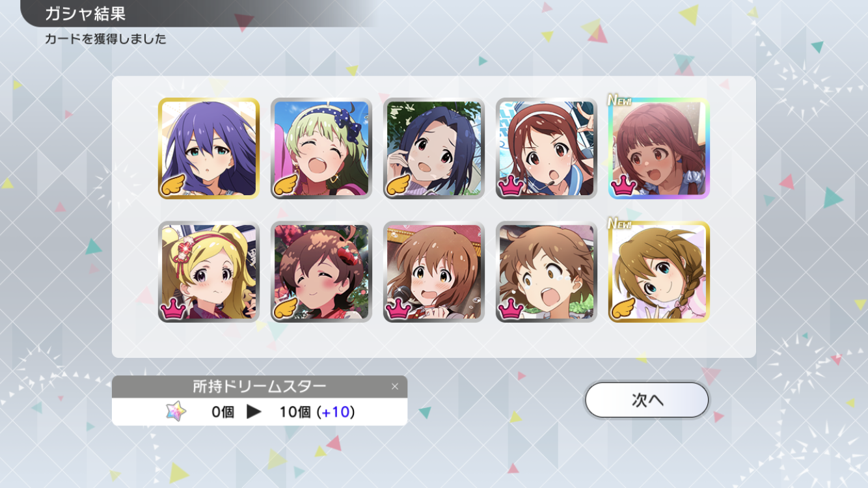Click the pink crown icon on rainbow card
868x488 pixels.
click(623, 185)
